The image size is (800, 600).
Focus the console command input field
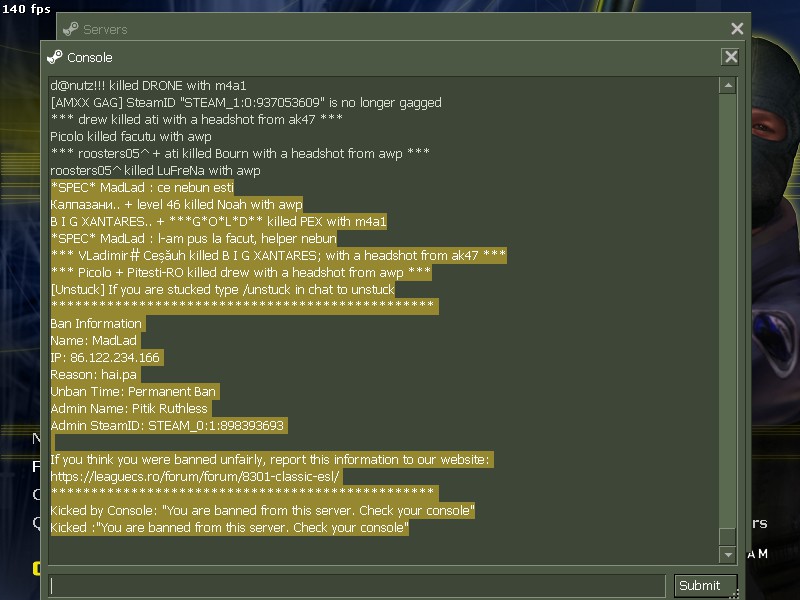pyautogui.click(x=357, y=585)
